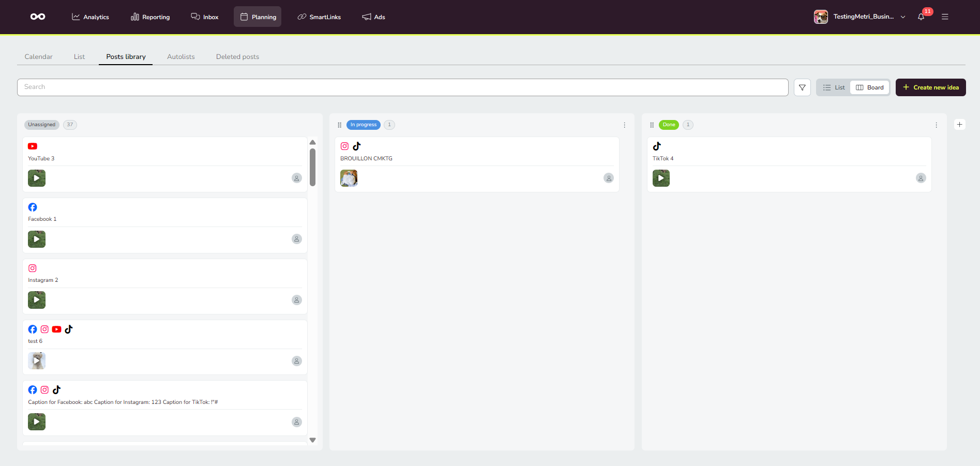Assign a user on test 6 card
980x466 pixels.
297,361
